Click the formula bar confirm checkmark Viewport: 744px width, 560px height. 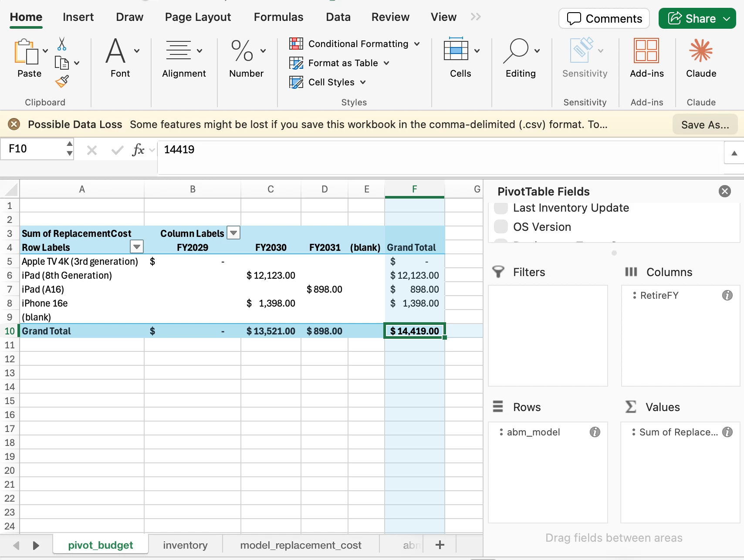[x=117, y=150]
